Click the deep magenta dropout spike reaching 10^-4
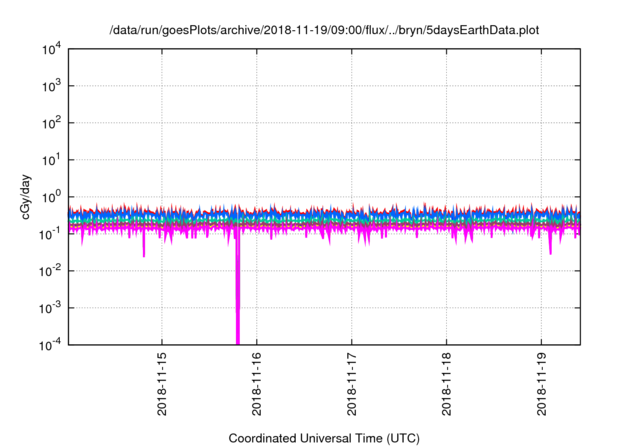 [x=238, y=290]
